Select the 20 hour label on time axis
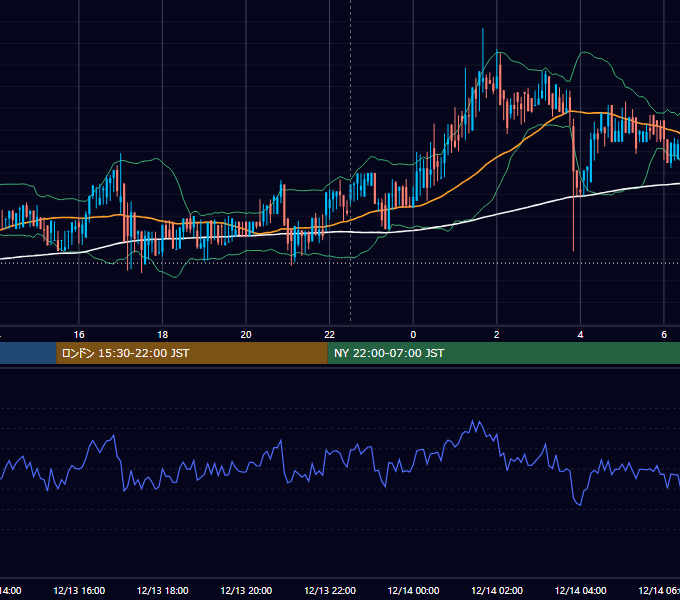This screenshot has width=680, height=600. tap(246, 335)
